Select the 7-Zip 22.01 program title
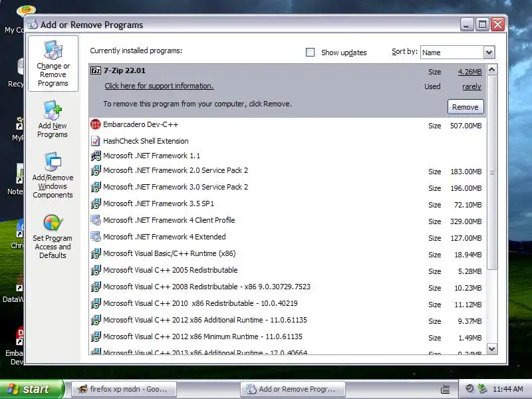This screenshot has height=399, width=532. pos(124,70)
